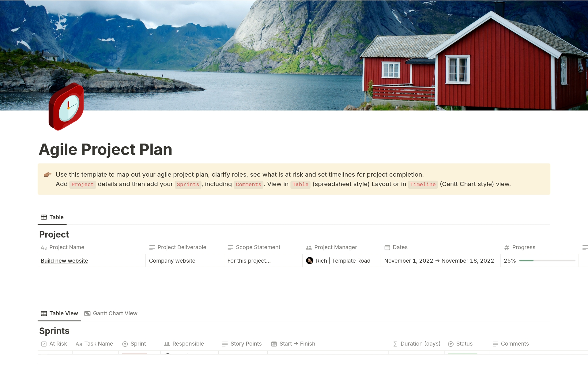The image size is (588, 367).
Task: Click the Build new website project link
Action: [x=65, y=260]
